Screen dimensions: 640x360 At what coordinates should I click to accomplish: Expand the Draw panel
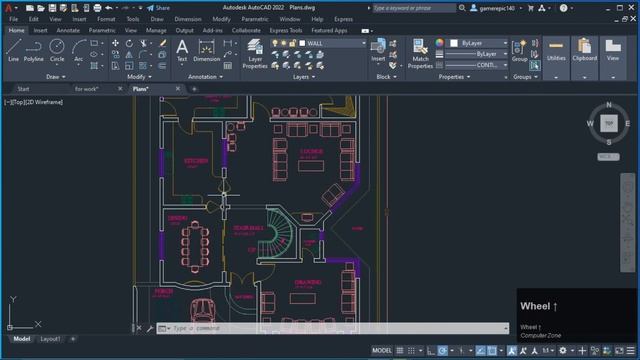coord(56,76)
